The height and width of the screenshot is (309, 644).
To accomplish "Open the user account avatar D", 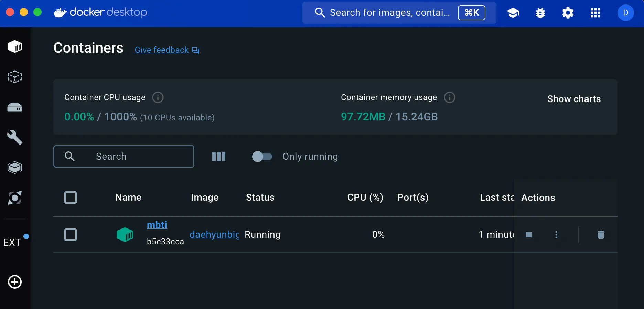I will click(626, 13).
